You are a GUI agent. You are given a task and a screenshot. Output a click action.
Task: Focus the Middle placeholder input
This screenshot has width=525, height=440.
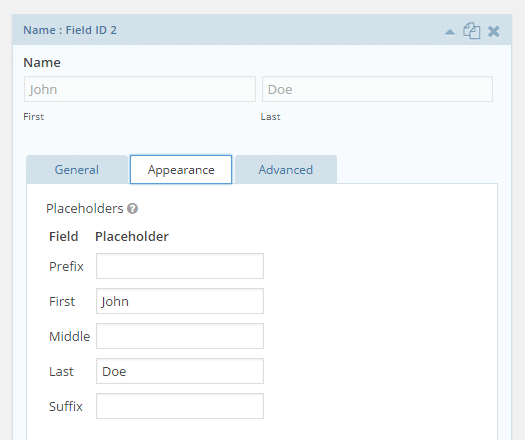180,336
